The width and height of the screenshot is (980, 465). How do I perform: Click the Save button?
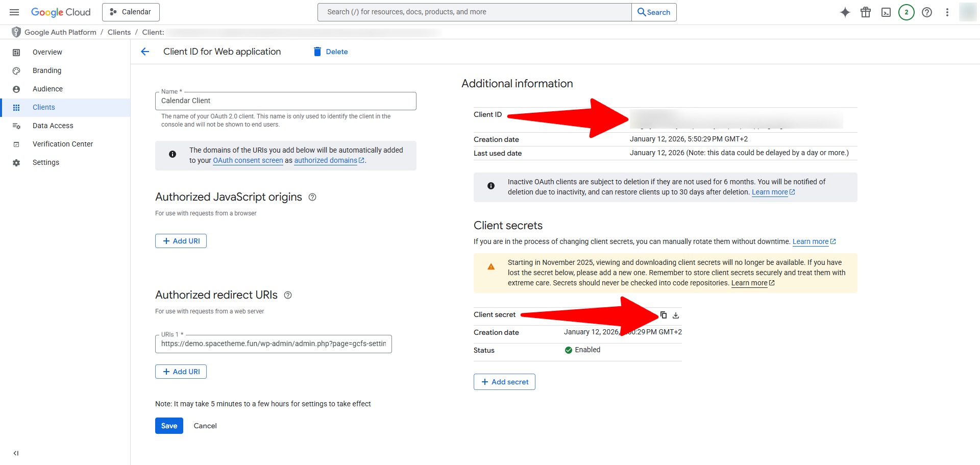click(x=169, y=426)
